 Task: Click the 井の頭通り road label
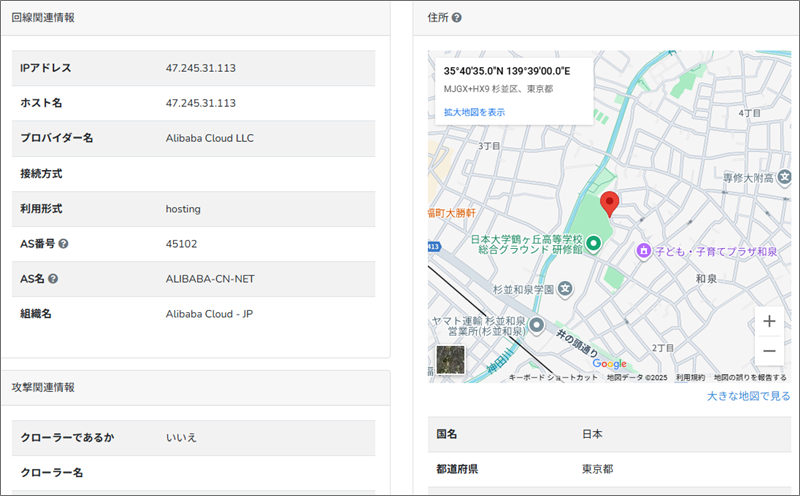pyautogui.click(x=577, y=343)
